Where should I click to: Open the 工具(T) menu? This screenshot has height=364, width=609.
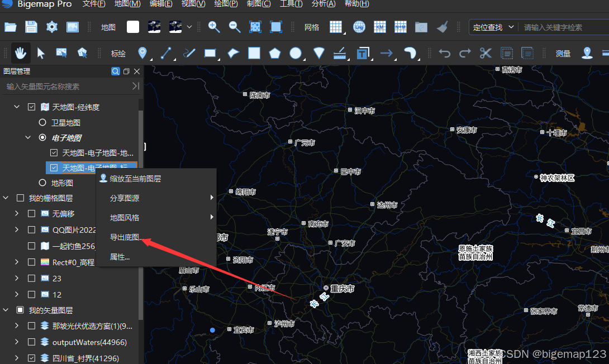[291, 4]
